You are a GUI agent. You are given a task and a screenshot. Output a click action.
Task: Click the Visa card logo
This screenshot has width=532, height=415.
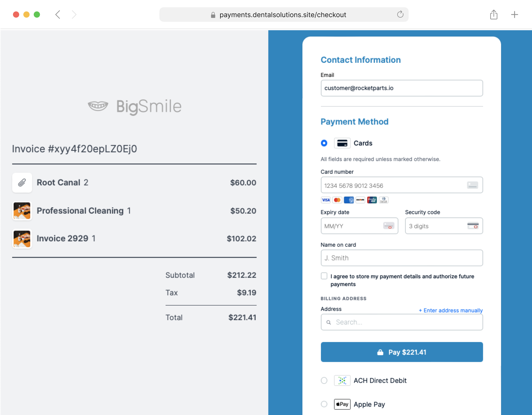(x=326, y=200)
